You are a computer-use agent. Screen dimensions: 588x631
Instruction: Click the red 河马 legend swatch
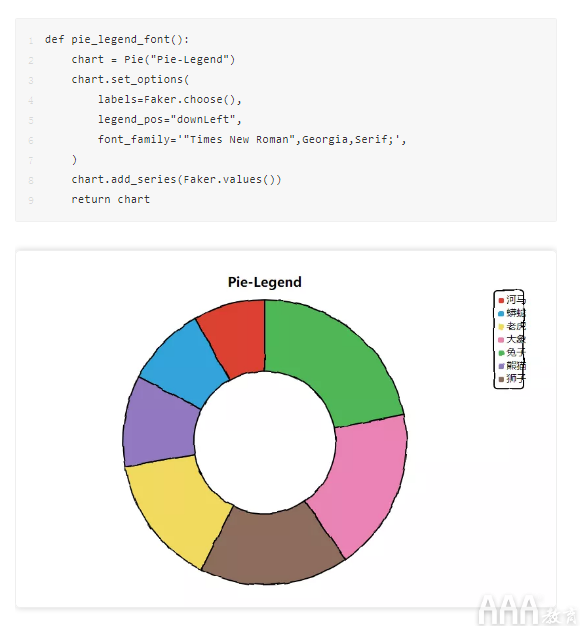tap(501, 300)
